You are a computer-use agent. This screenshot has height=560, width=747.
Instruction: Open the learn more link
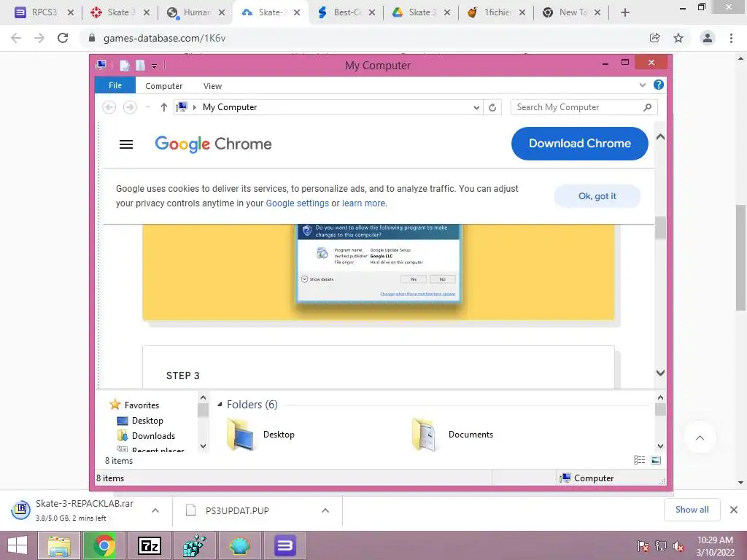point(363,203)
